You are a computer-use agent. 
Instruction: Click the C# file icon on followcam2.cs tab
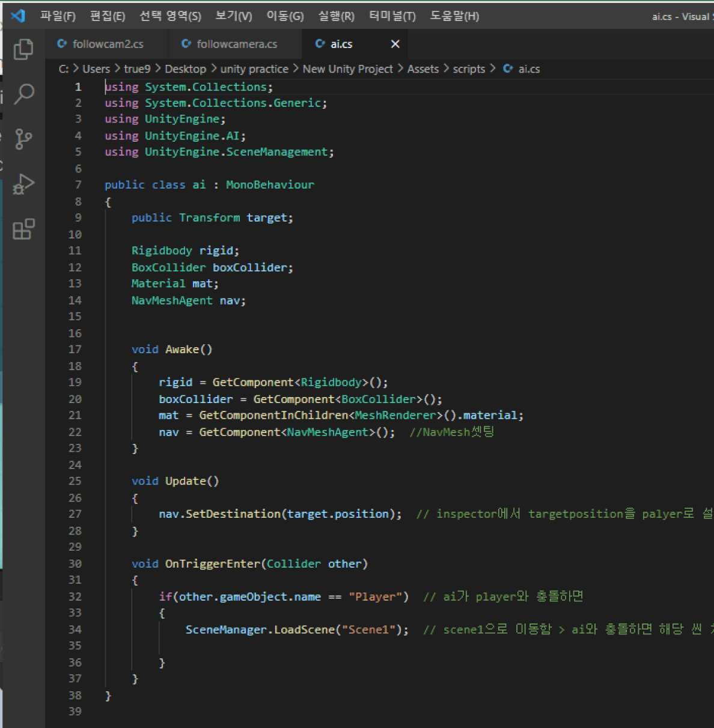coord(62,44)
